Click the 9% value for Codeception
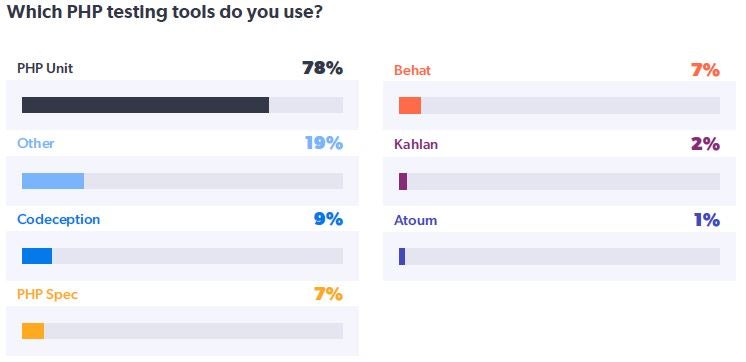 click(x=328, y=219)
